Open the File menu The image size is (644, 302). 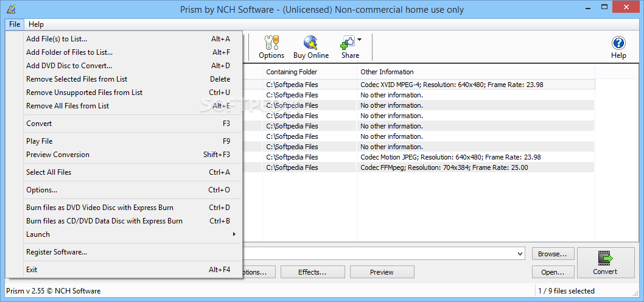click(15, 24)
